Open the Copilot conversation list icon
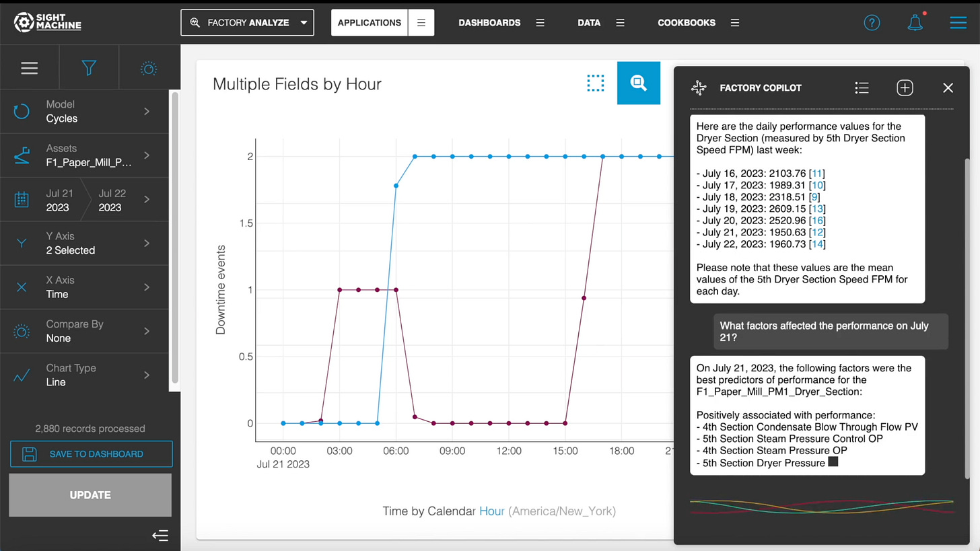Image resolution: width=980 pixels, height=551 pixels. click(x=862, y=88)
